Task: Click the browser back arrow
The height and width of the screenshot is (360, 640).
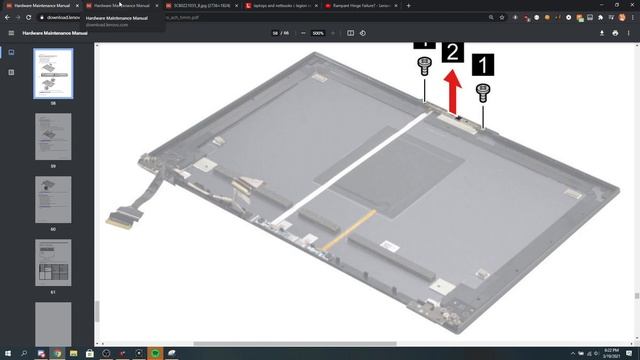Action: (x=7, y=18)
